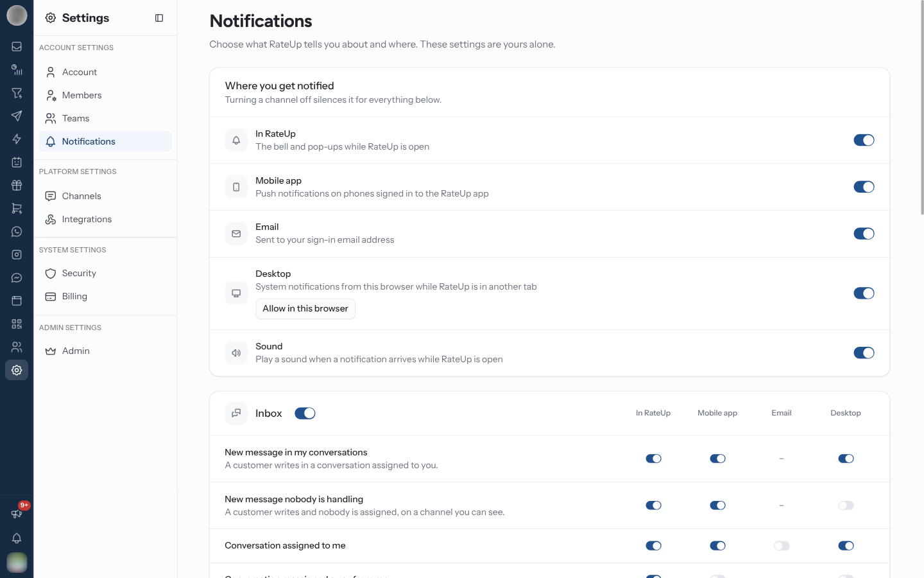Open the bell icon at the rail bottom
924x578 pixels.
17,538
